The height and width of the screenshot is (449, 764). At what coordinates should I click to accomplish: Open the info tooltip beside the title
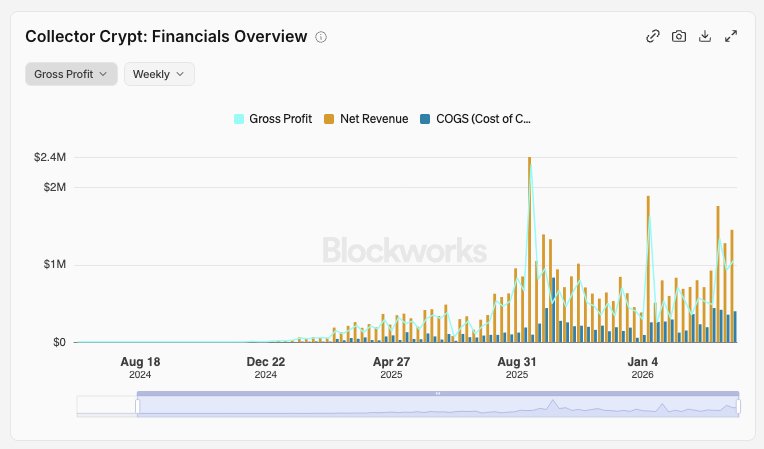(x=321, y=37)
